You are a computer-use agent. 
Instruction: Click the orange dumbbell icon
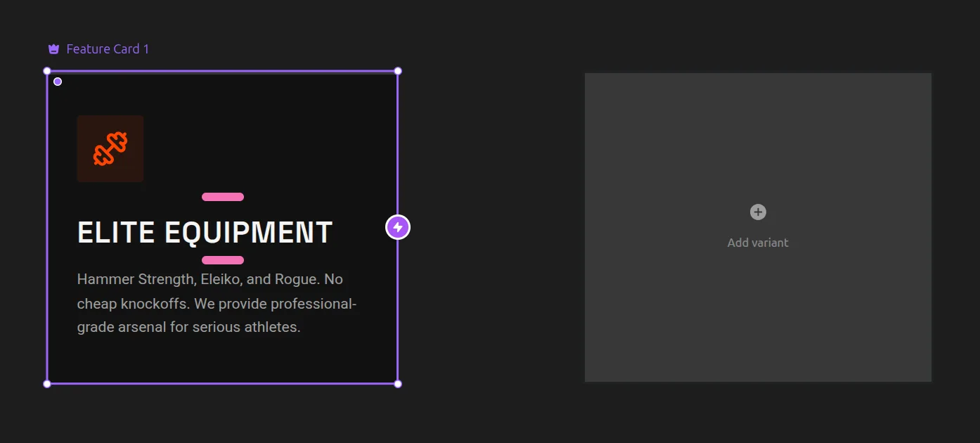[110, 149]
